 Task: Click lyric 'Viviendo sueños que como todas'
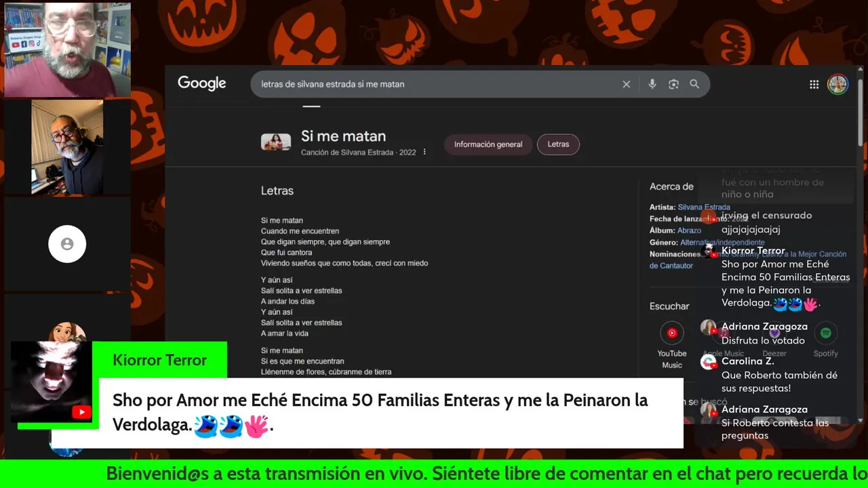[x=315, y=263]
